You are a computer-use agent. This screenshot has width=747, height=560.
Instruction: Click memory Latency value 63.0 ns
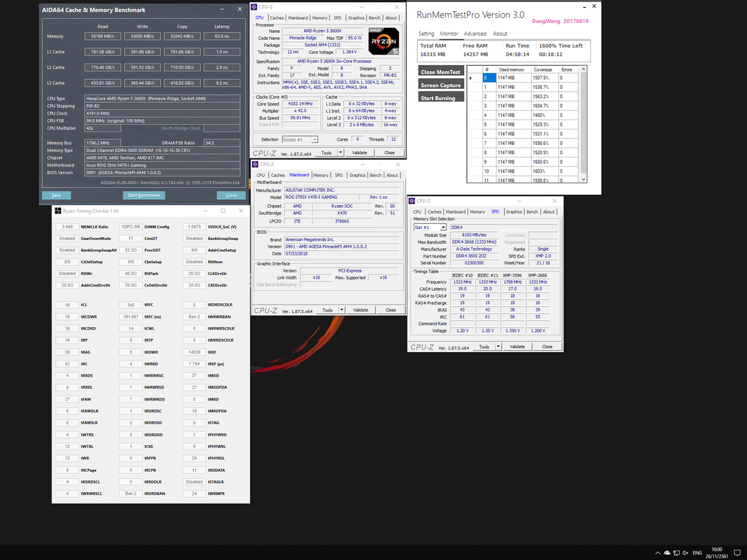(221, 36)
